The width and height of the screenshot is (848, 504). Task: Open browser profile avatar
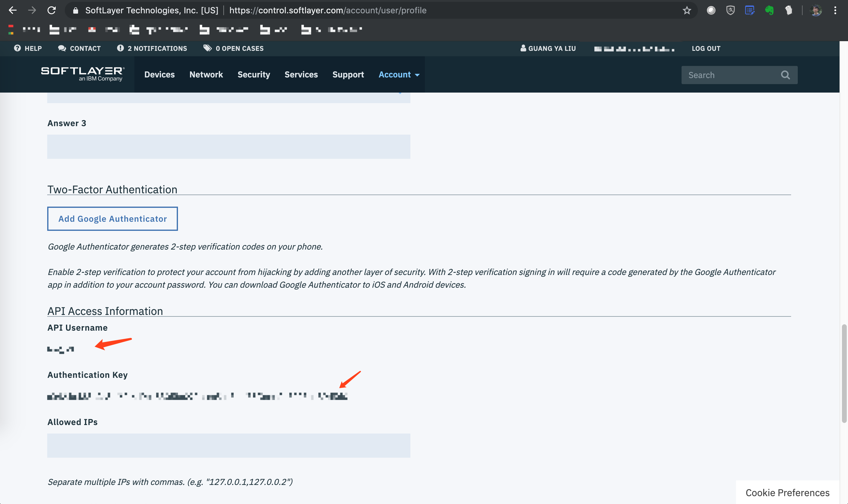pyautogui.click(x=816, y=10)
